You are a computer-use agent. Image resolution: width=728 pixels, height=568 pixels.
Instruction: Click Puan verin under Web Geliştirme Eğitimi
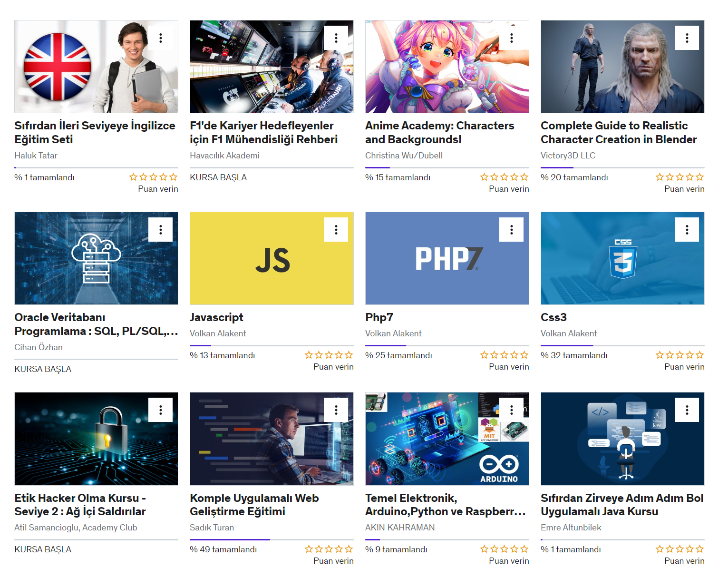333,561
